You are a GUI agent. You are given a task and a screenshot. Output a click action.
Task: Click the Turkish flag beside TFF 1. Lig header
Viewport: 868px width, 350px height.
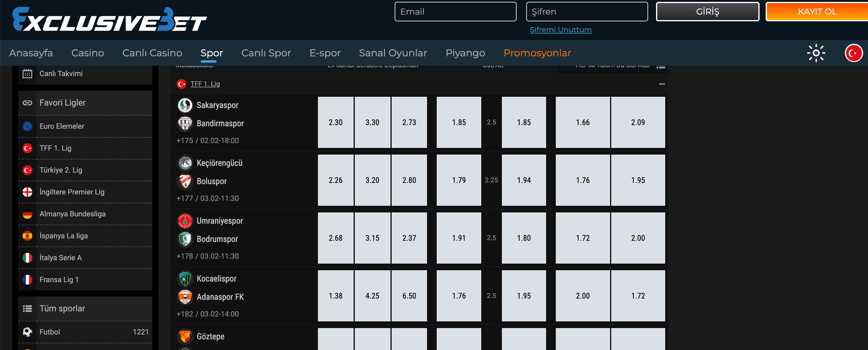coord(181,84)
